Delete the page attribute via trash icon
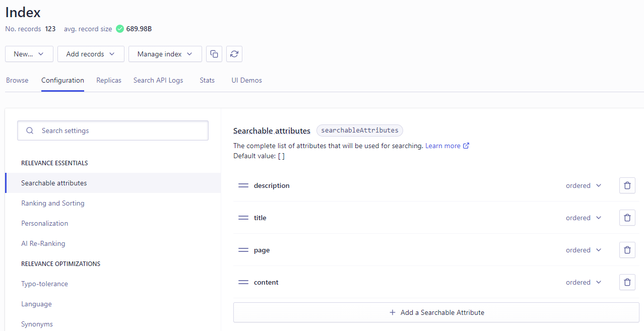Viewport: 644px width, 331px height. [x=627, y=250]
